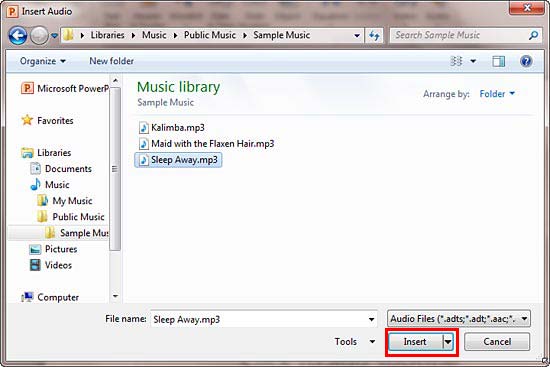Select Microsoft PowerPoint in navigation pane
Image resolution: width=550 pixels, height=367 pixels.
(65, 88)
